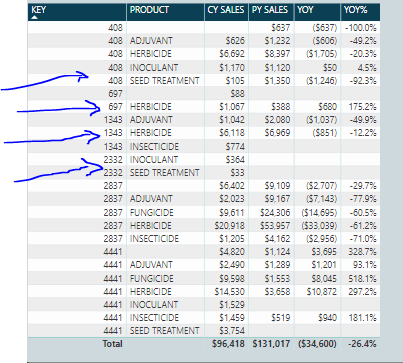Select the 518.1% YOY% value
403x363 pixels.
coord(363,278)
